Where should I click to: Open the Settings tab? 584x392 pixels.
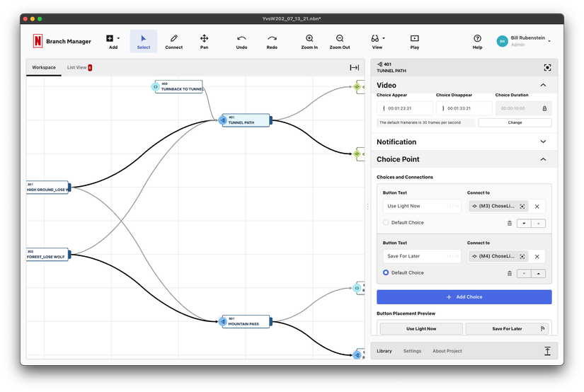click(x=412, y=351)
